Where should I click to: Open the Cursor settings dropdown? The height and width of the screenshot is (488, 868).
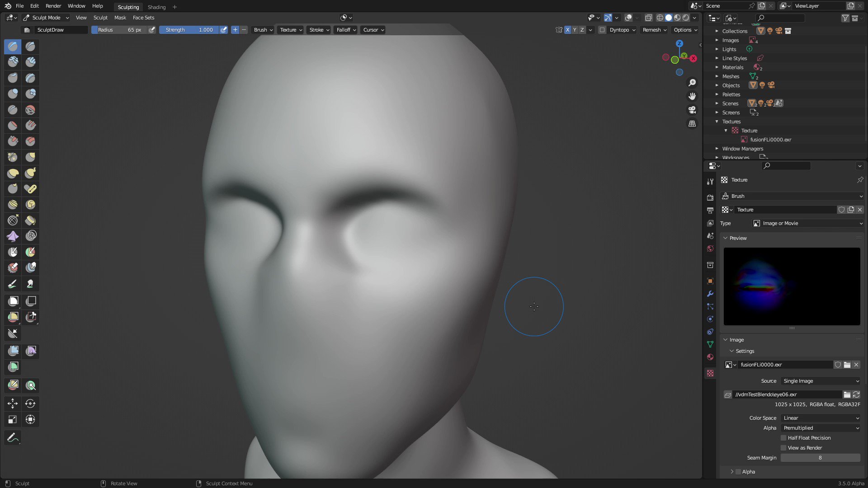[x=373, y=30]
